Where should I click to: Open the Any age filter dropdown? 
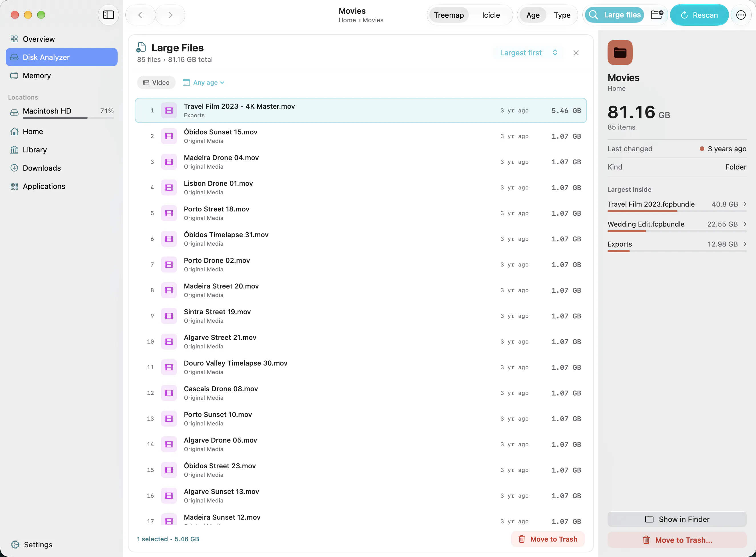[x=204, y=82]
